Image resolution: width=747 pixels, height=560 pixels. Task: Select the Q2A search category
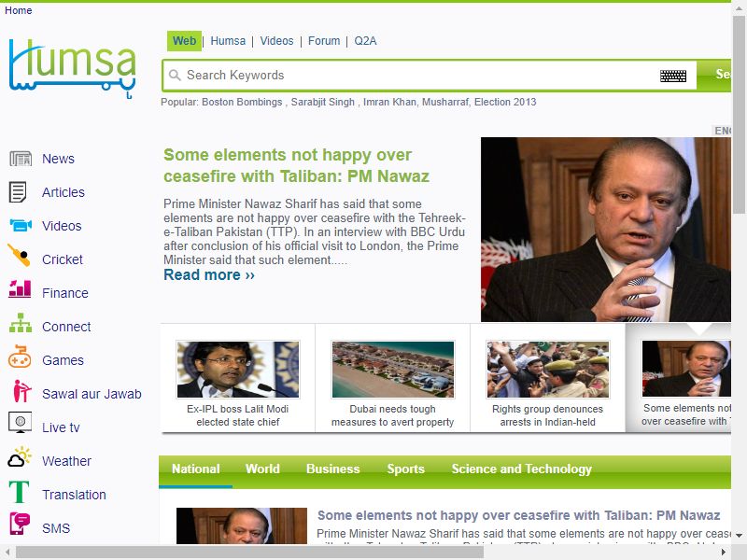pos(365,41)
